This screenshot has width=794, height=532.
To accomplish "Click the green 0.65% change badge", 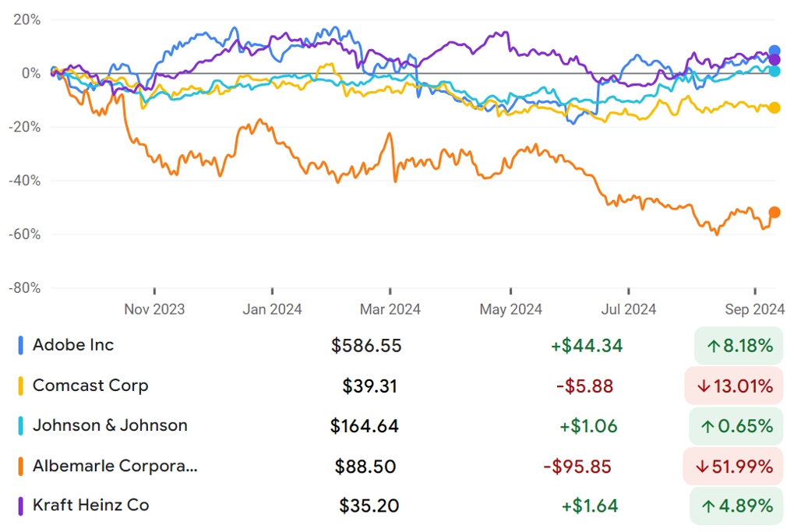I will [x=736, y=426].
